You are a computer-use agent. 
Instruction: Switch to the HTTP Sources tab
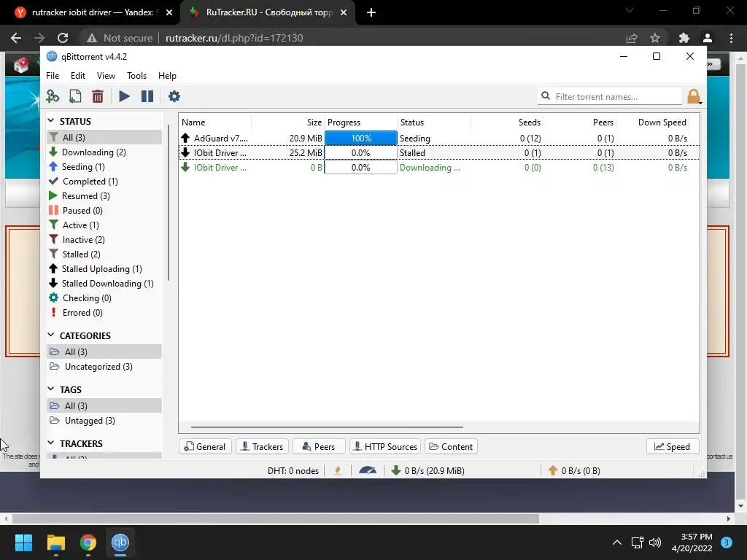pyautogui.click(x=385, y=447)
